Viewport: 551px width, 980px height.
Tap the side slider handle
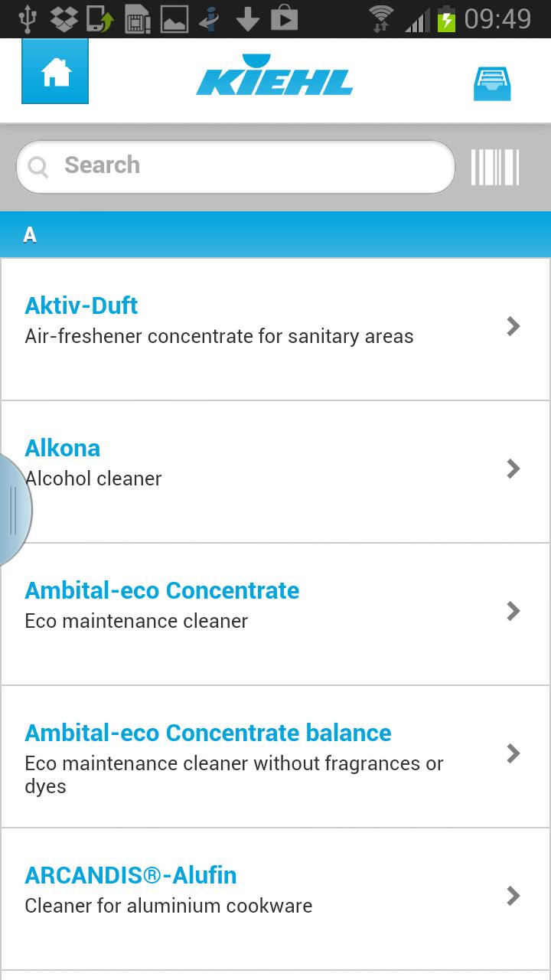click(x=13, y=510)
